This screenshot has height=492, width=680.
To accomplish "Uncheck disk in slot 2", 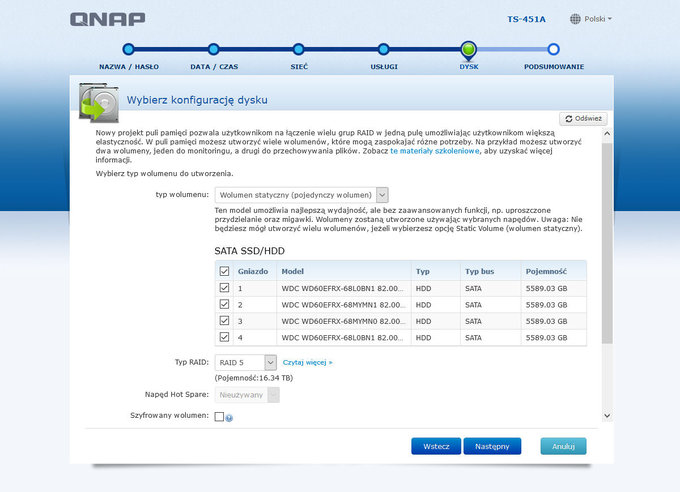I will click(x=224, y=304).
